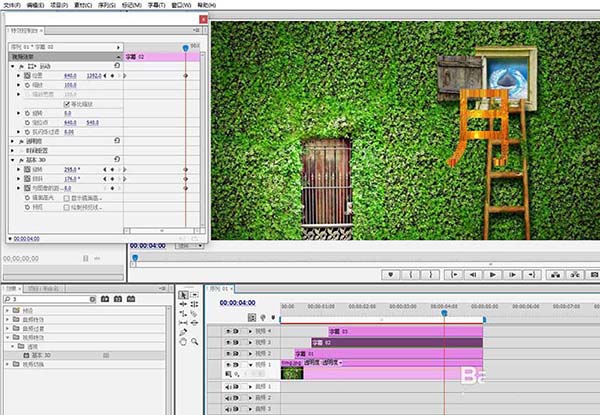Collapse the Video 1 track

point(251,365)
